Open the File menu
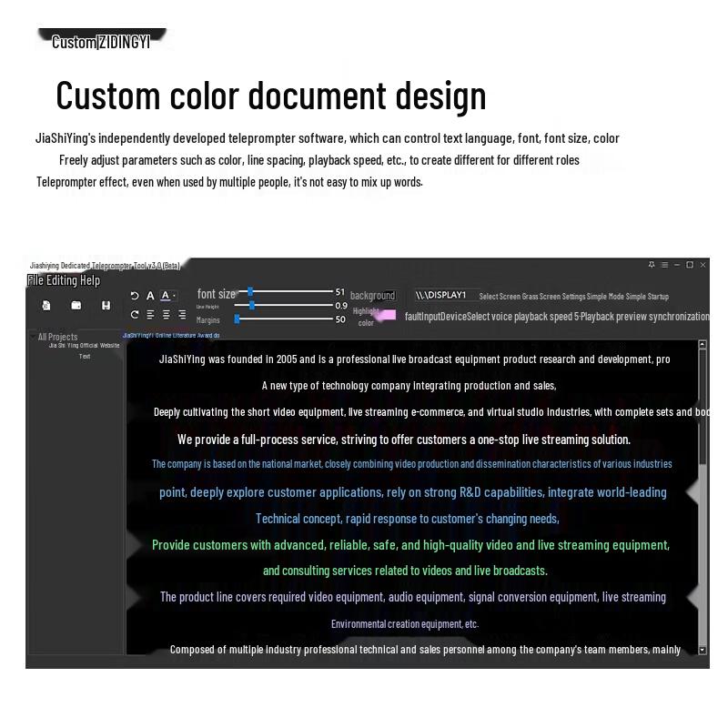The image size is (728, 728). point(35,280)
